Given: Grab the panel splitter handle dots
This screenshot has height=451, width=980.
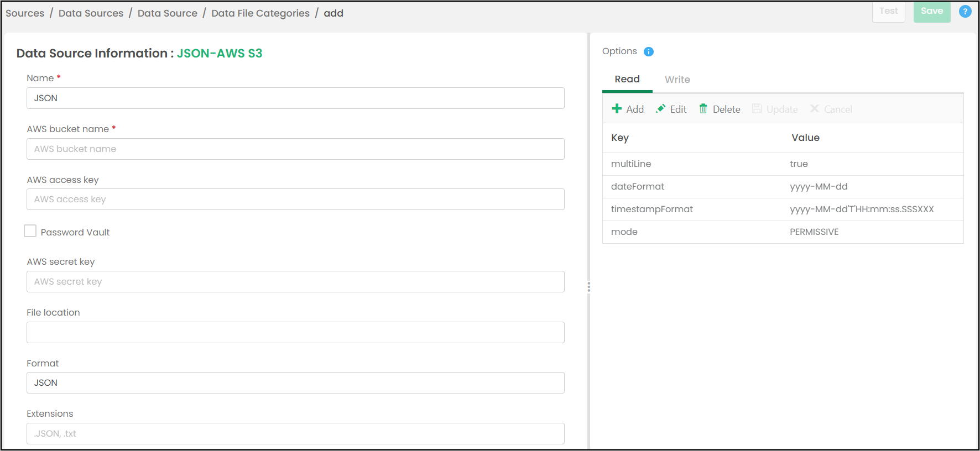Looking at the screenshot, I should [588, 287].
